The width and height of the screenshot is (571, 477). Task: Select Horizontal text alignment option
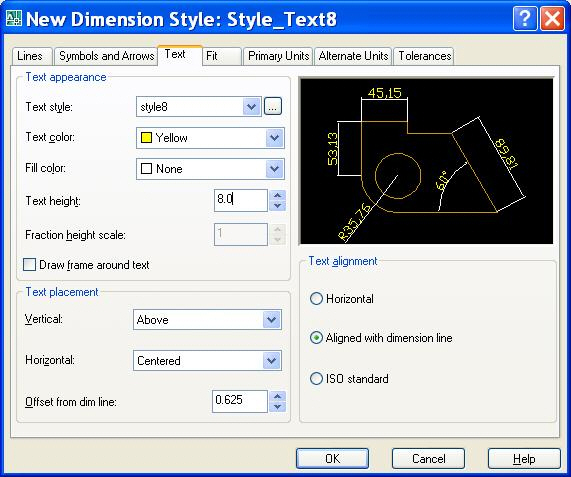[x=316, y=299]
